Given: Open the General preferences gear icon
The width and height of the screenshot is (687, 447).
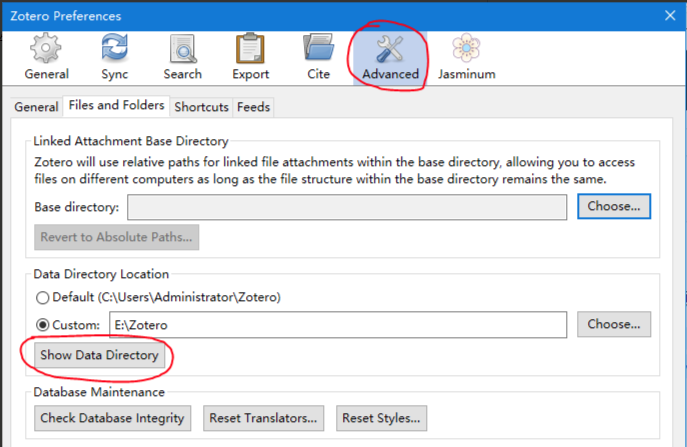Looking at the screenshot, I should click(x=46, y=57).
